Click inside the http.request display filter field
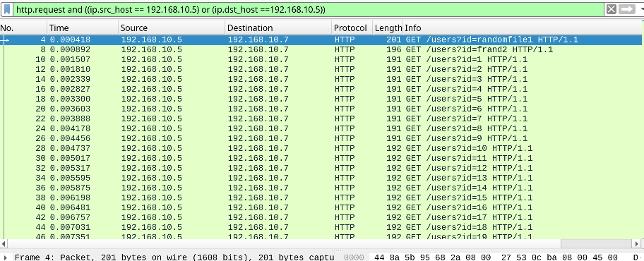 tap(308, 9)
